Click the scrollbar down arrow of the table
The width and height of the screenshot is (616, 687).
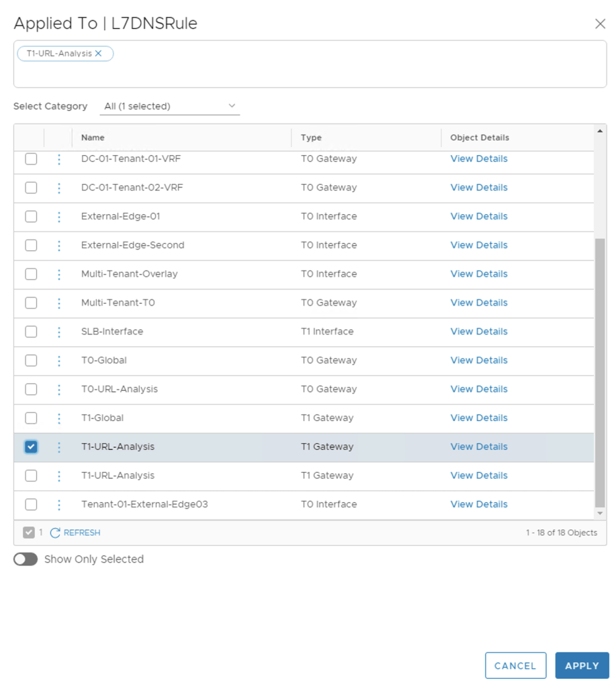600,514
